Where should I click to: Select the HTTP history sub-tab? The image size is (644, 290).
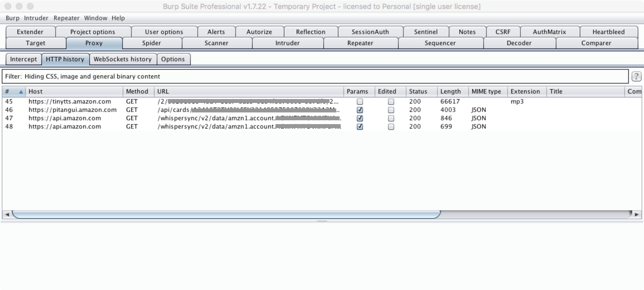tap(65, 59)
